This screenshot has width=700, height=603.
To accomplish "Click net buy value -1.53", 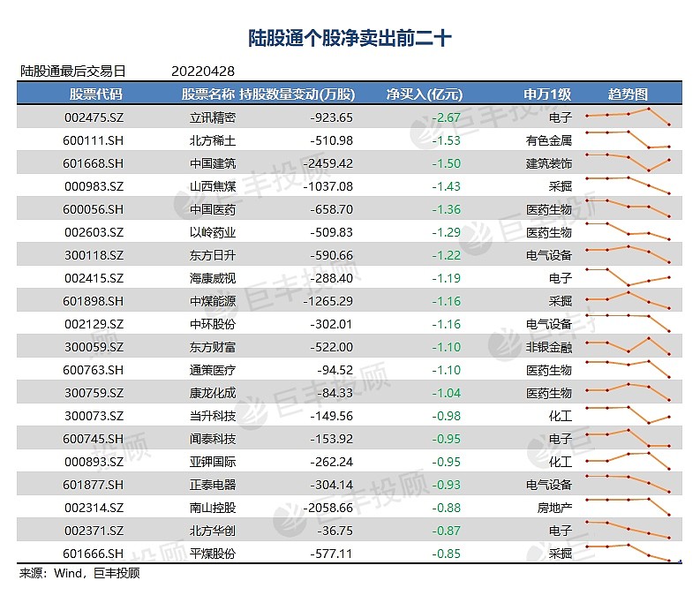I will 446,140.
